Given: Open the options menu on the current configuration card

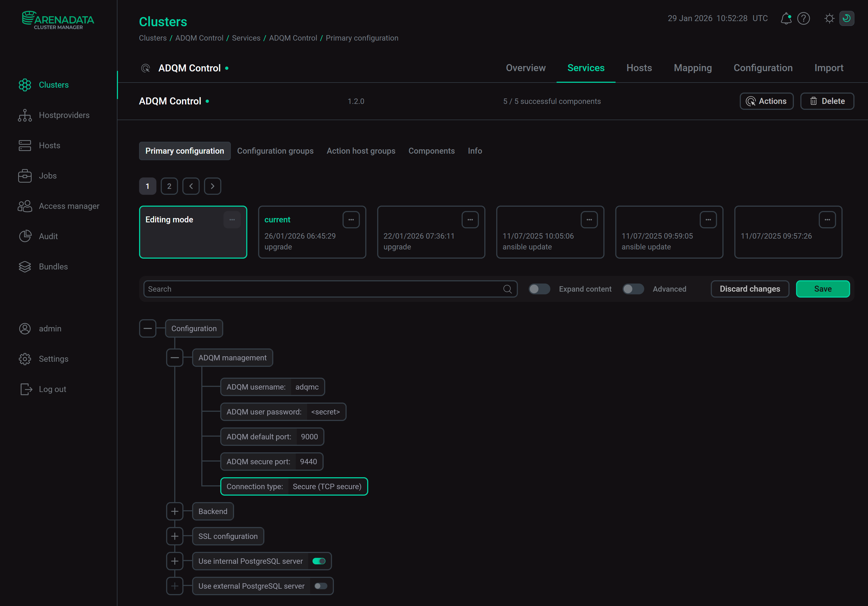Looking at the screenshot, I should pyautogui.click(x=351, y=219).
